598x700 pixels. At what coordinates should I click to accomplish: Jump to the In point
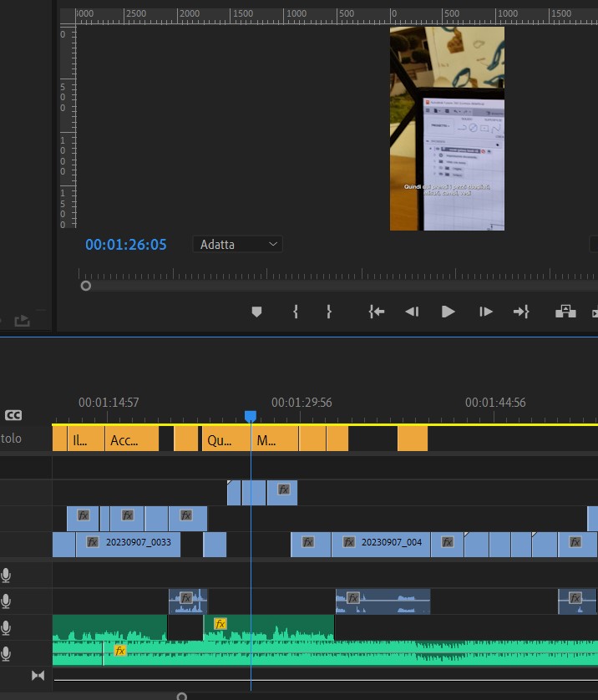pos(377,312)
